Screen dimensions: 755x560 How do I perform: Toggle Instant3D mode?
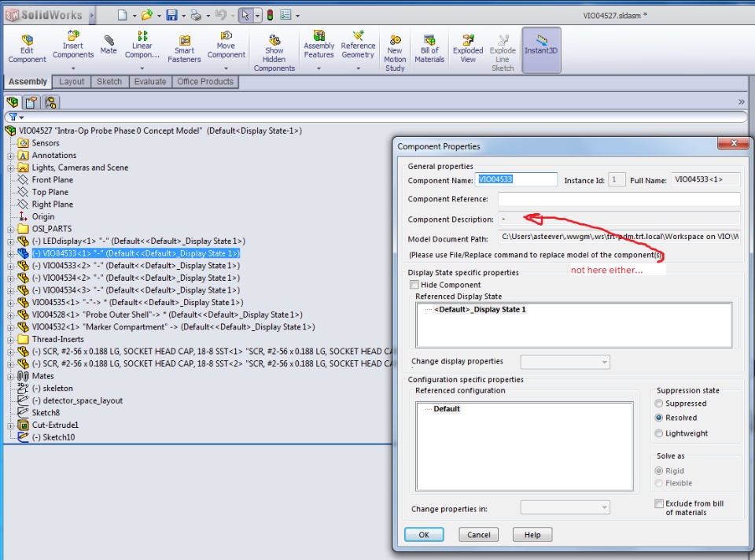click(x=541, y=50)
